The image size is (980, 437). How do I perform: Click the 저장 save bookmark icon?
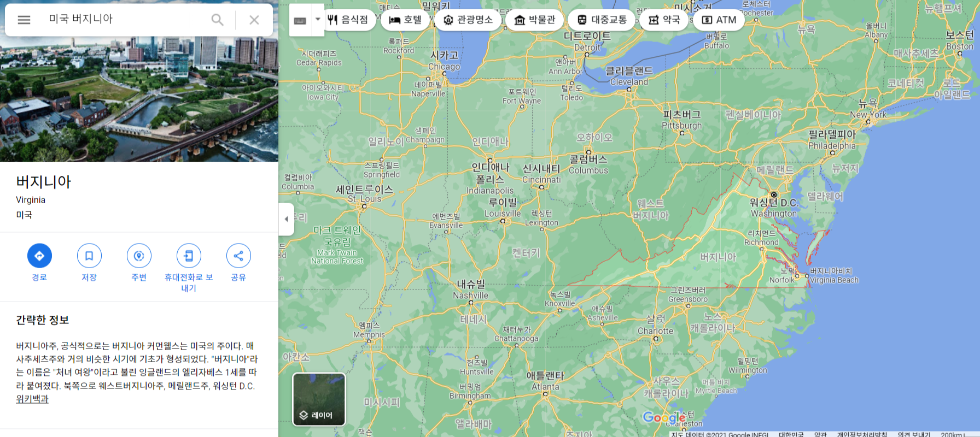click(x=89, y=256)
